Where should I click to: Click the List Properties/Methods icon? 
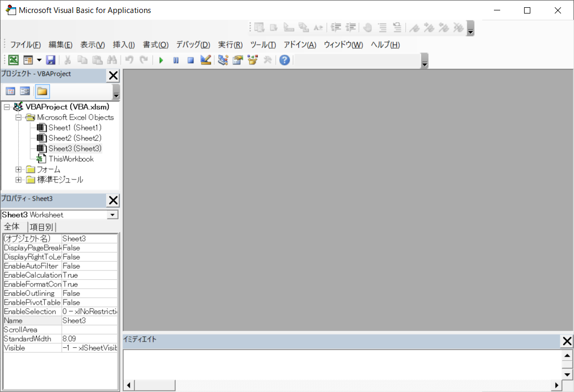point(259,28)
